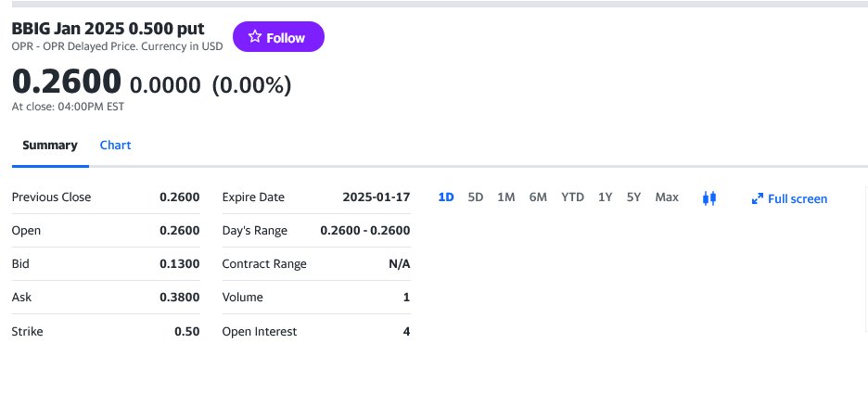Switch to the Chart tab

[115, 145]
